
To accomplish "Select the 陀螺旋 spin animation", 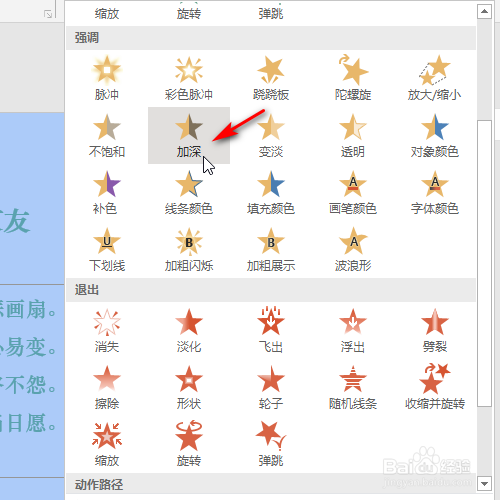I will (353, 79).
